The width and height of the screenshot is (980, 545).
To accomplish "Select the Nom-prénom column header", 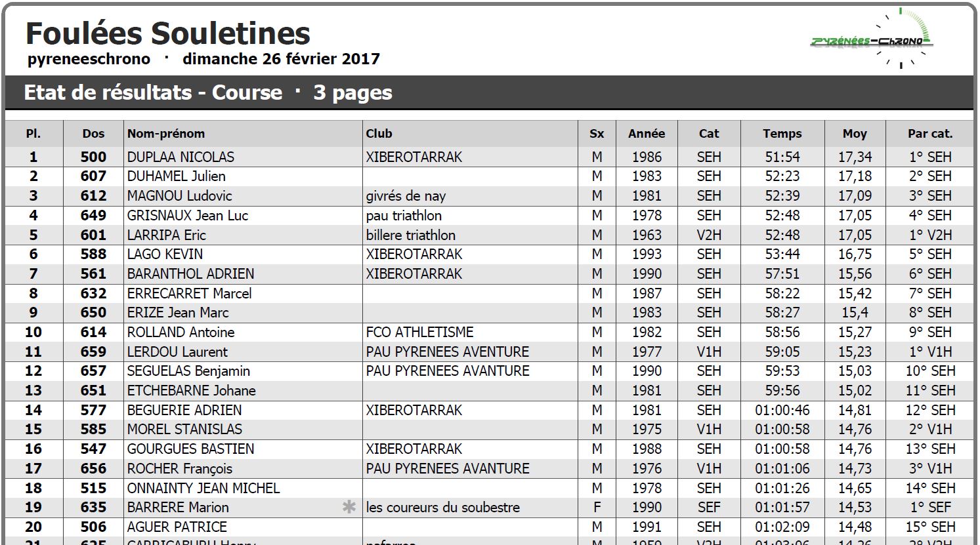I will [x=166, y=134].
